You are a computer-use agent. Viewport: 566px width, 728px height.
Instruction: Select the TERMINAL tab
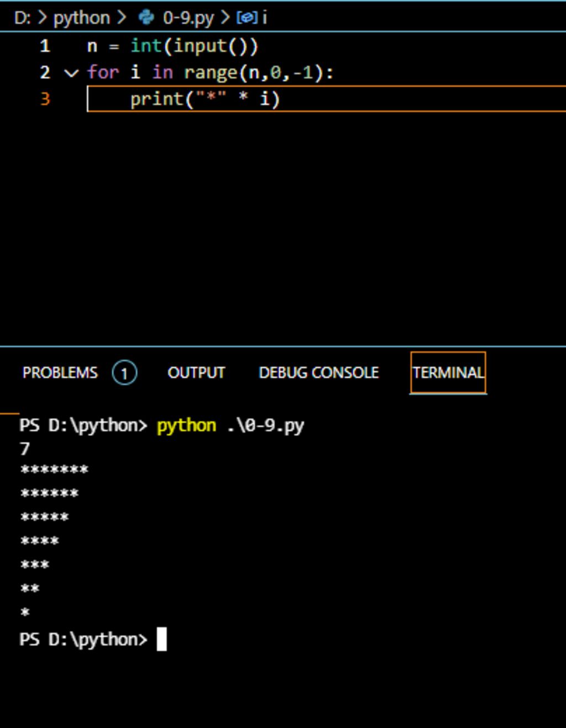(x=448, y=373)
